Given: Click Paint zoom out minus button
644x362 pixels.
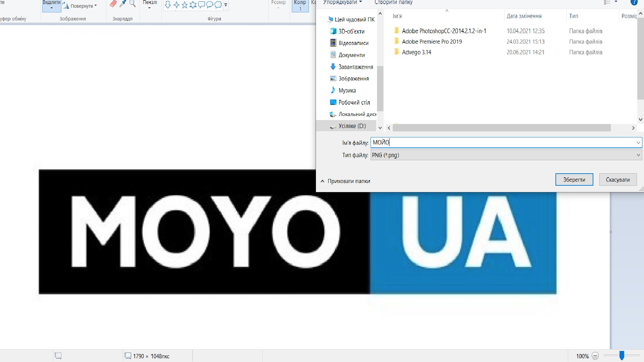Looking at the screenshot, I should click(x=595, y=356).
